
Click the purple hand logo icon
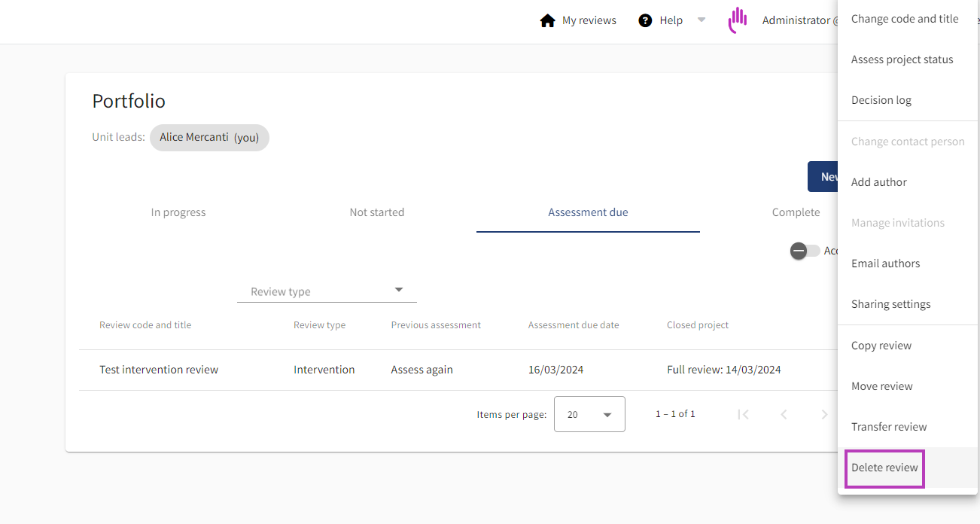click(x=738, y=20)
